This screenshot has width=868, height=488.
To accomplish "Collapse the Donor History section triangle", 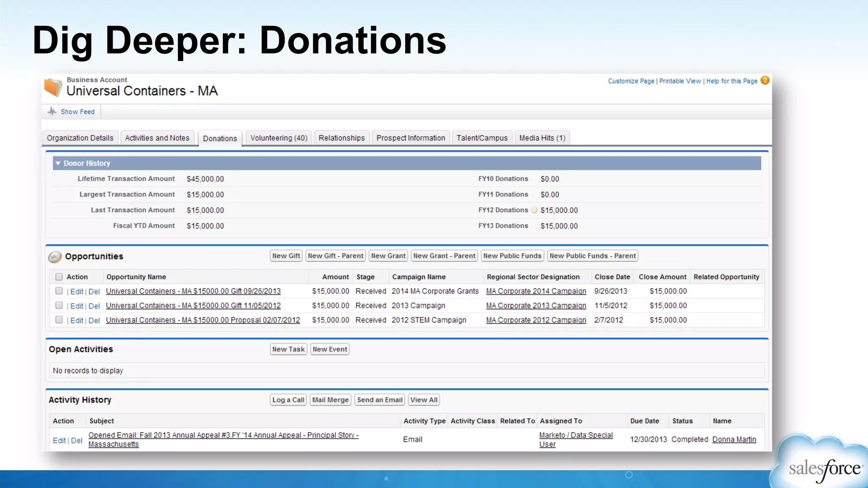I will (x=58, y=163).
